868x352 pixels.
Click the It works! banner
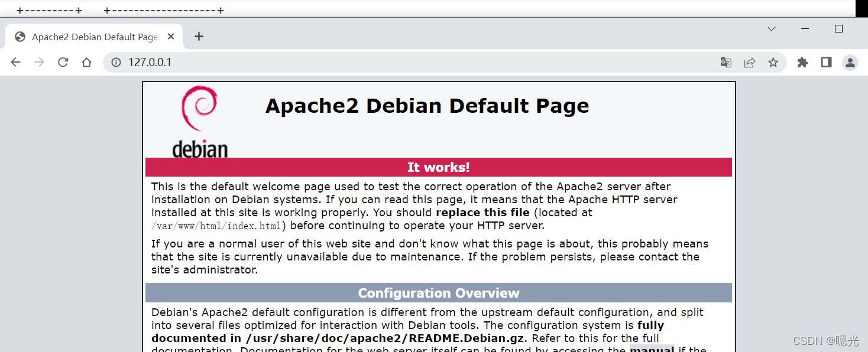click(439, 167)
